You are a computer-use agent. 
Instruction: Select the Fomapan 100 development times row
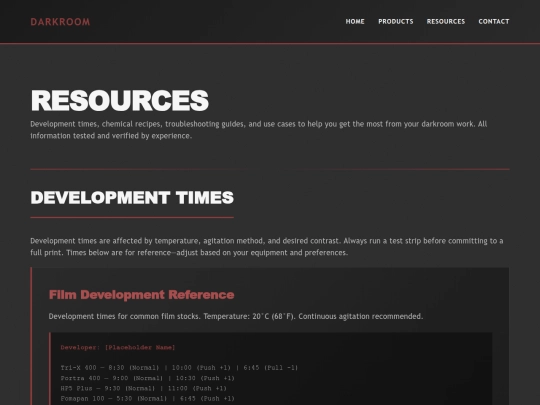(x=147, y=398)
